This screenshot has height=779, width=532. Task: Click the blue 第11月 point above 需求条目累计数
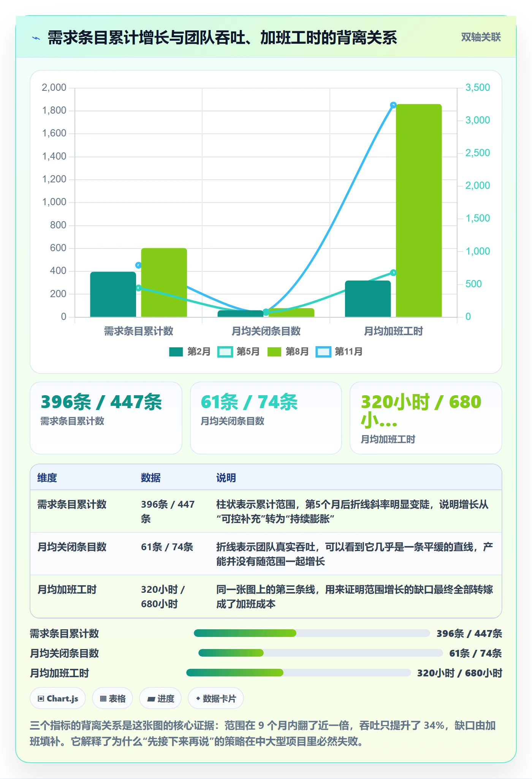tap(138, 265)
